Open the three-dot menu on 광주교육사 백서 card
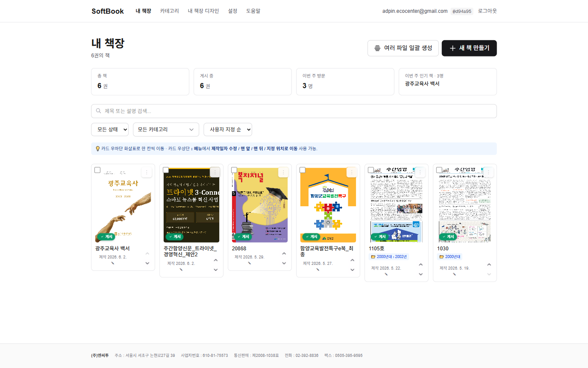This screenshot has width=588, height=368. pyautogui.click(x=147, y=172)
